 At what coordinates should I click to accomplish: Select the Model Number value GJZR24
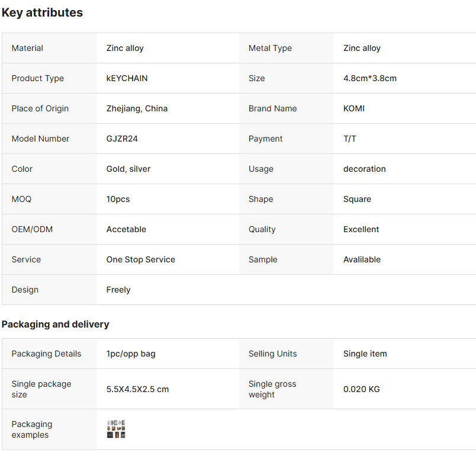pyautogui.click(x=122, y=139)
